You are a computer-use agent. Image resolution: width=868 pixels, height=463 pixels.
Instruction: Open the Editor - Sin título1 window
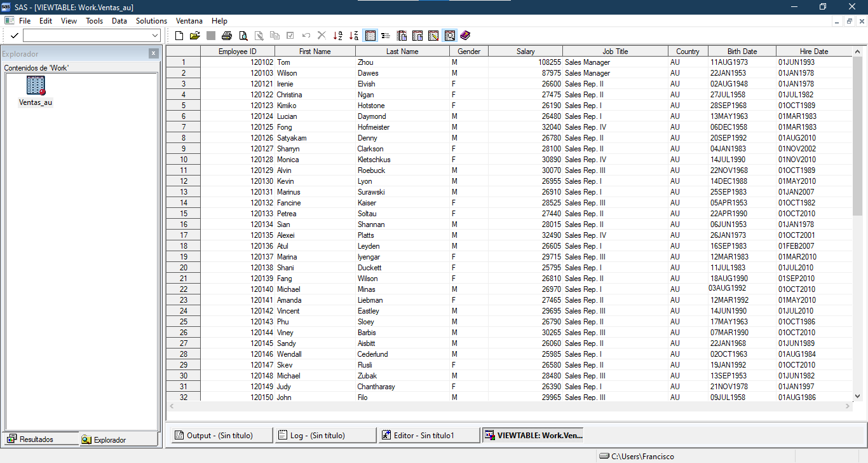[x=429, y=436]
